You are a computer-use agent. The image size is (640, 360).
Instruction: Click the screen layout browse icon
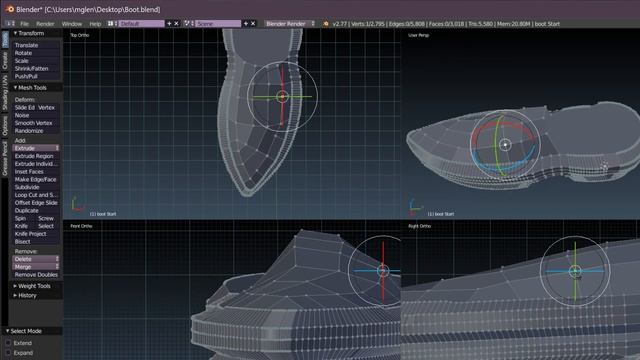(112, 24)
